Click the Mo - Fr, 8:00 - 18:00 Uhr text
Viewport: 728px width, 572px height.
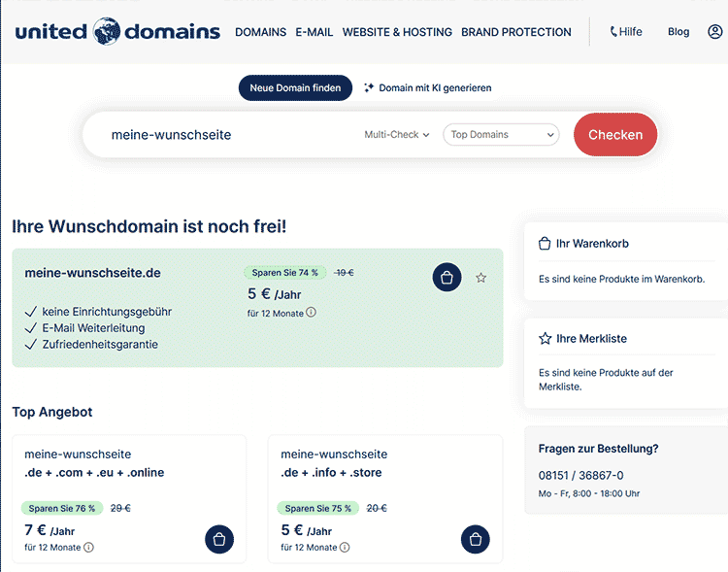click(x=589, y=493)
